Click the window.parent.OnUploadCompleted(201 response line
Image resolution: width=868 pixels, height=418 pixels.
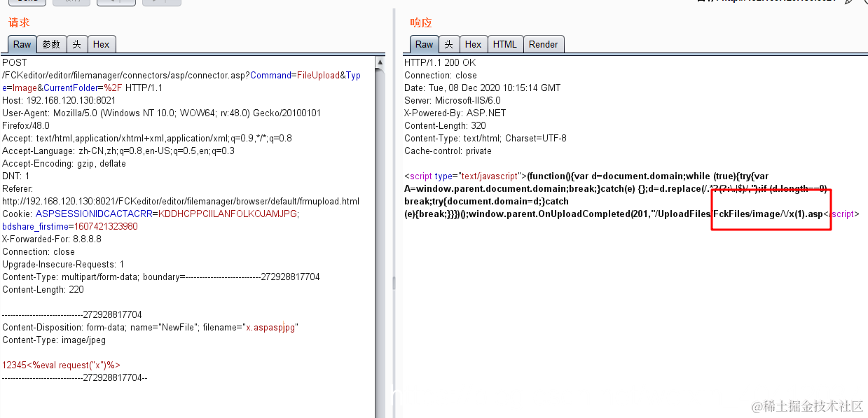[632, 214]
